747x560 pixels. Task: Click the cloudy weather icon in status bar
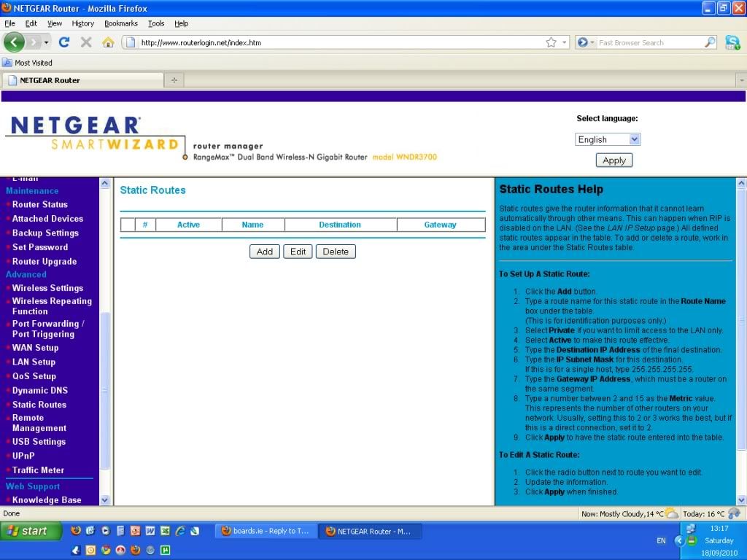[x=671, y=513]
